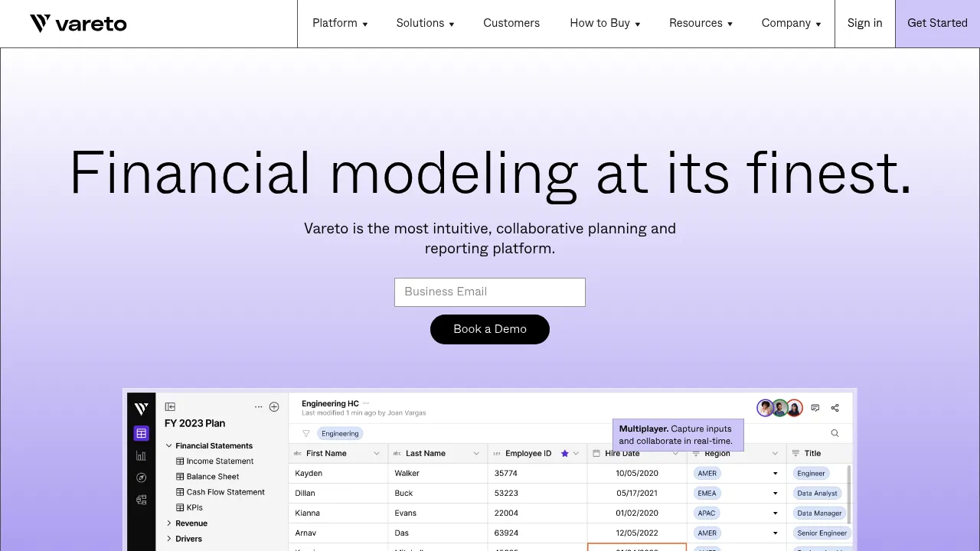Click the Book a Demo button
This screenshot has height=551, width=980.
coord(490,329)
